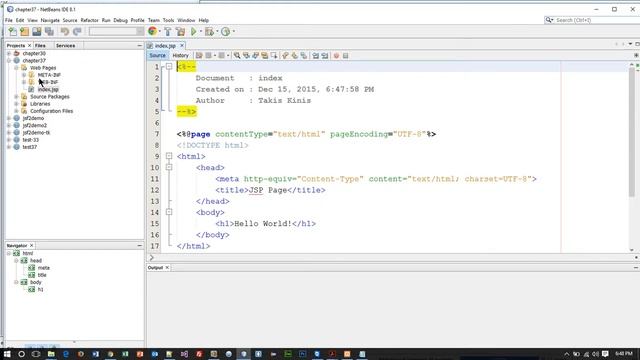
Task: Click the Debug Project toolbar icon
Action: [x=209, y=31]
